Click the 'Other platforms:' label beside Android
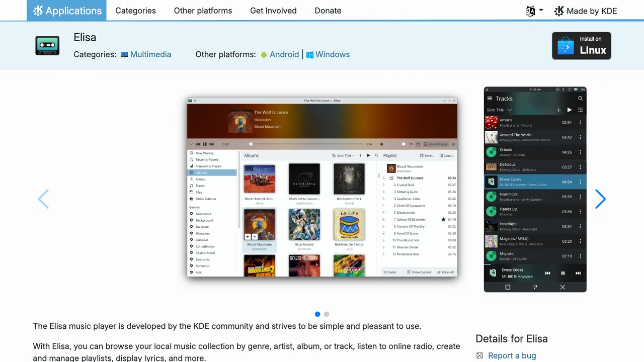 coord(225,54)
